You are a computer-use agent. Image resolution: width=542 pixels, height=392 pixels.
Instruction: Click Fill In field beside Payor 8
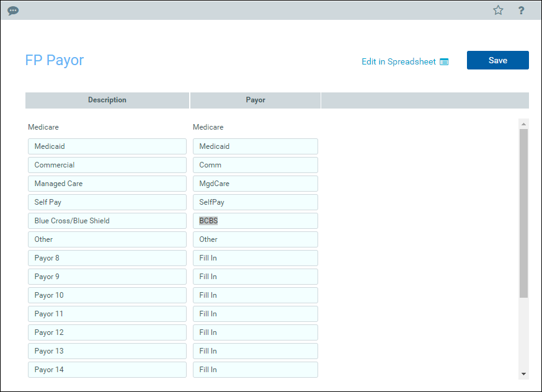[x=255, y=258]
